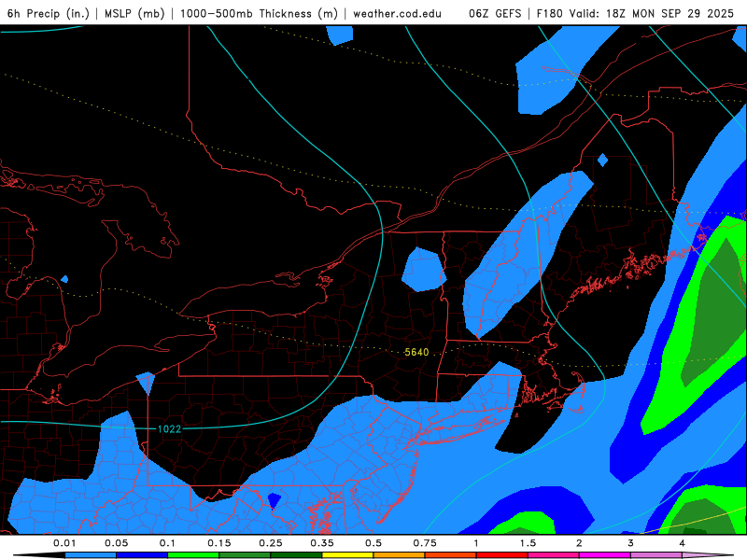Click the legend value 3

coord(631,543)
